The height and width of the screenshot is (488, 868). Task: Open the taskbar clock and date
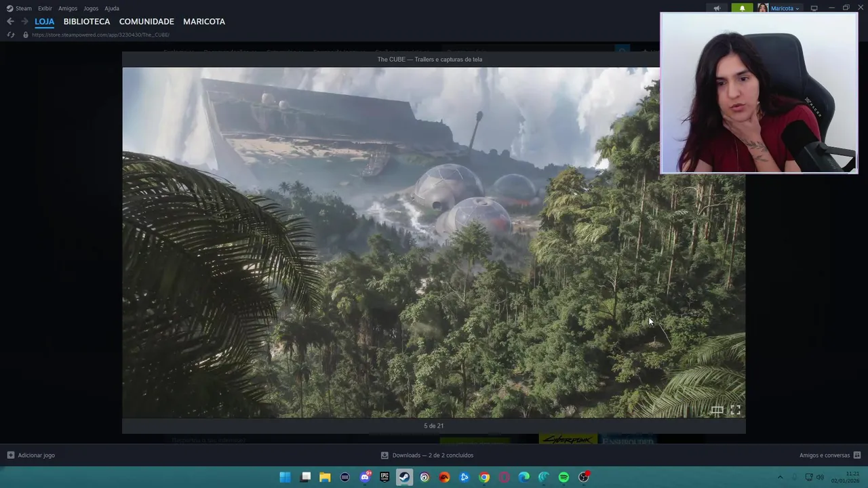[x=846, y=477]
